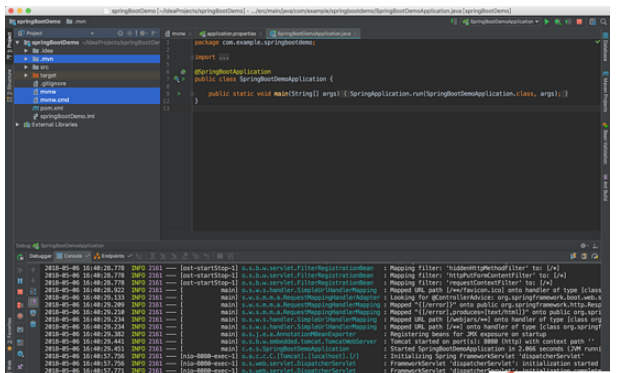The image size is (624, 373).
Task: Click View Breakpoints icon in Debug sidebar
Action: (20, 305)
